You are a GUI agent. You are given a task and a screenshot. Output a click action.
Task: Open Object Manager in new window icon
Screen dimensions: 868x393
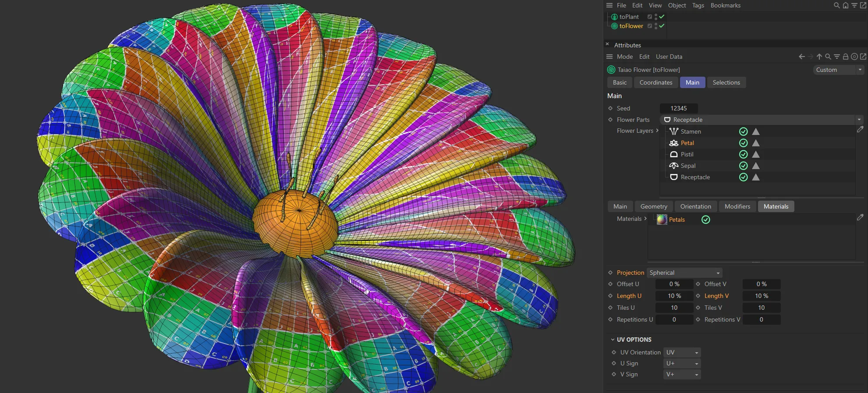click(863, 5)
